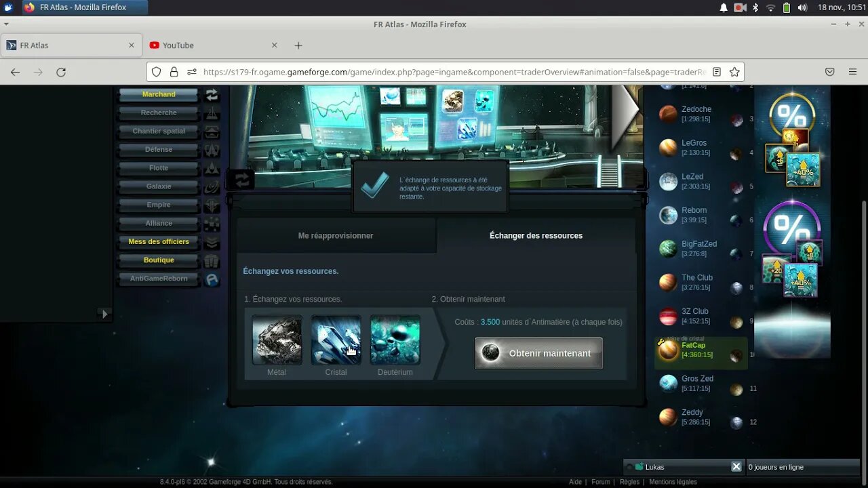This screenshot has width=868, height=488.
Task: Bookmark this page with star icon
Action: point(734,72)
